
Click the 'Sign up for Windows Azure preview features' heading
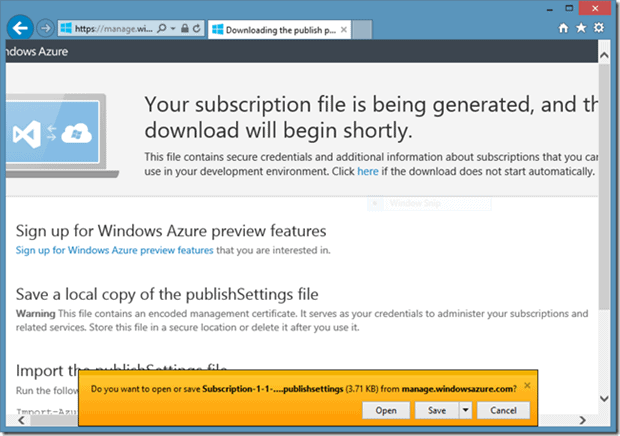(x=171, y=231)
